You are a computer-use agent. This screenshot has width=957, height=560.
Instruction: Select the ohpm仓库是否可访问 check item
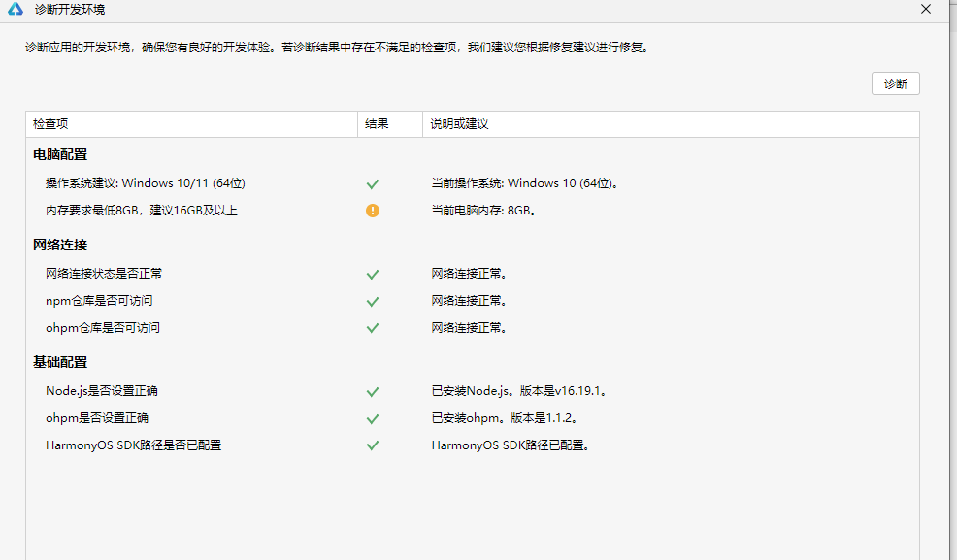tap(103, 328)
